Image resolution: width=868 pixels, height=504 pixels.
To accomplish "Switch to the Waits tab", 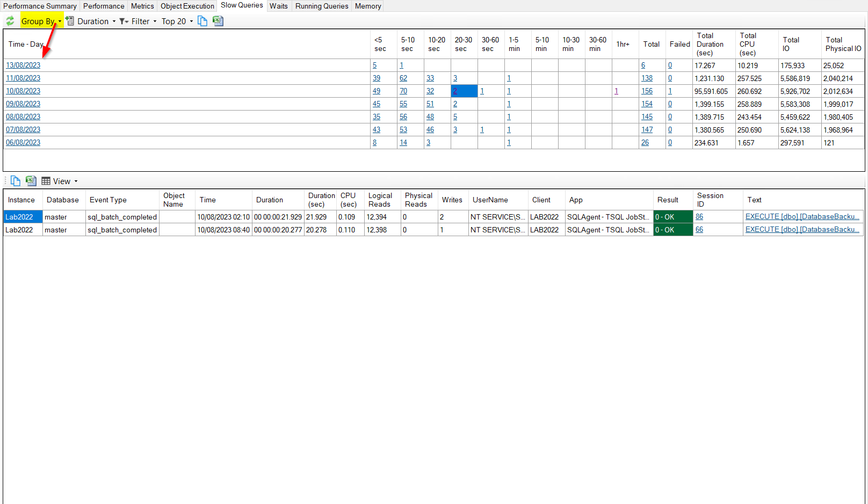I will coord(278,6).
